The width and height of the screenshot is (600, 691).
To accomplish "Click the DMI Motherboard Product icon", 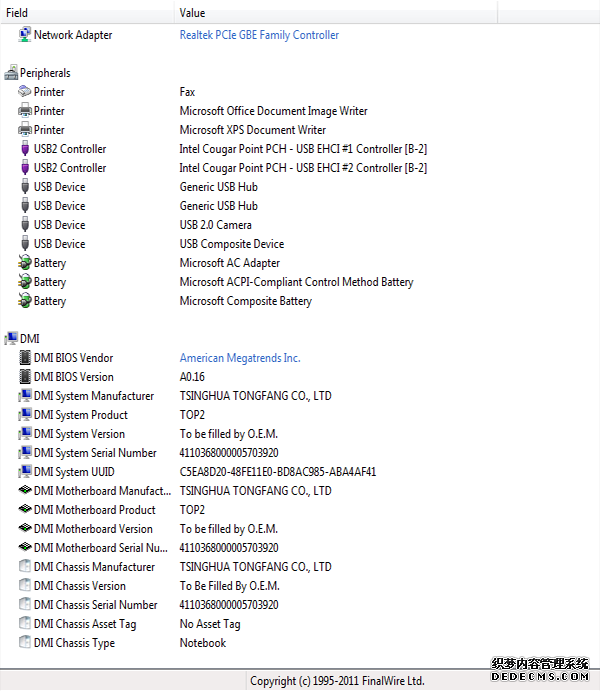I will pyautogui.click(x=25, y=509).
